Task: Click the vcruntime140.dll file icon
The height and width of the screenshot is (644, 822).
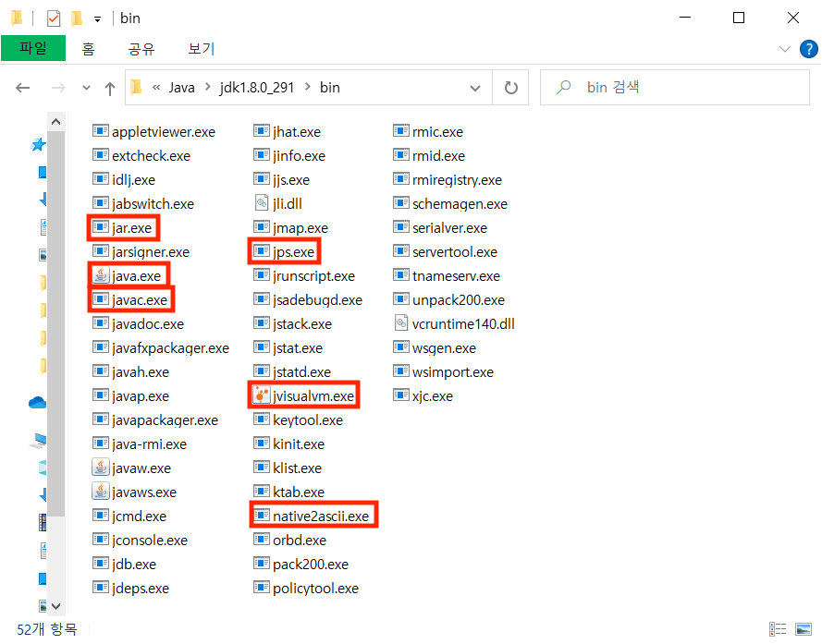Action: tap(401, 323)
